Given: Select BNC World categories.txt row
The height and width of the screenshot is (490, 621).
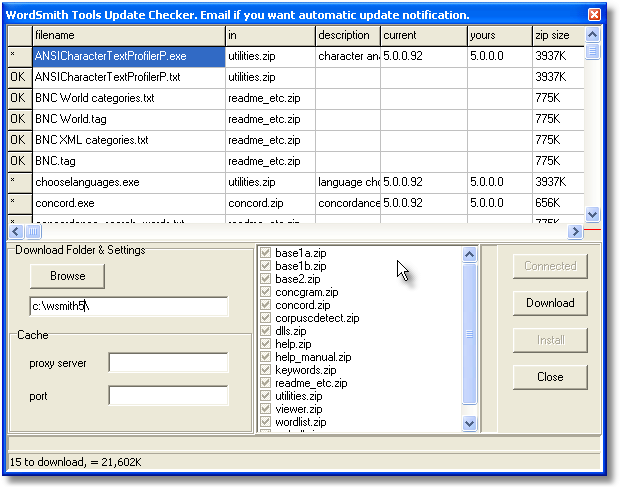Looking at the screenshot, I should pos(129,98).
